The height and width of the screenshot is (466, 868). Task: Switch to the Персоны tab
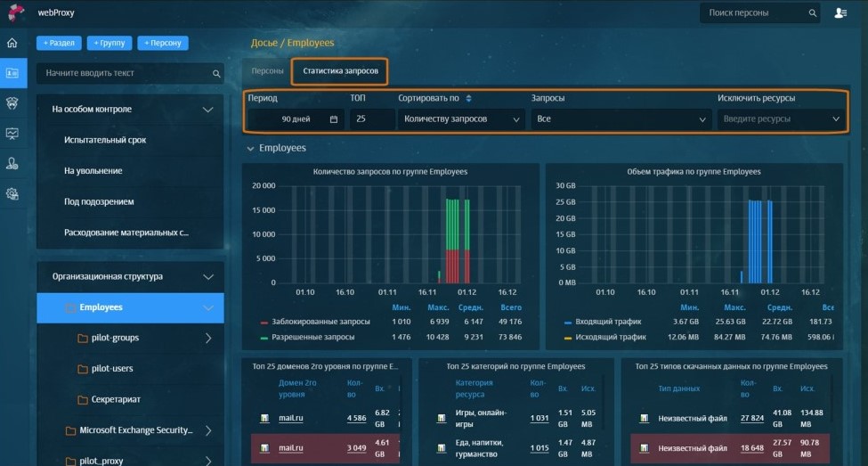coord(267,70)
